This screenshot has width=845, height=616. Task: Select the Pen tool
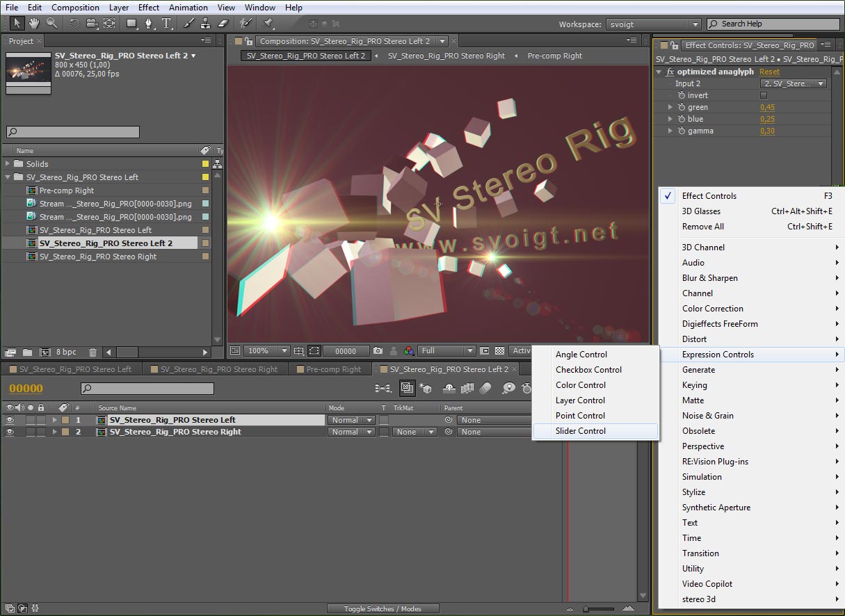149,23
